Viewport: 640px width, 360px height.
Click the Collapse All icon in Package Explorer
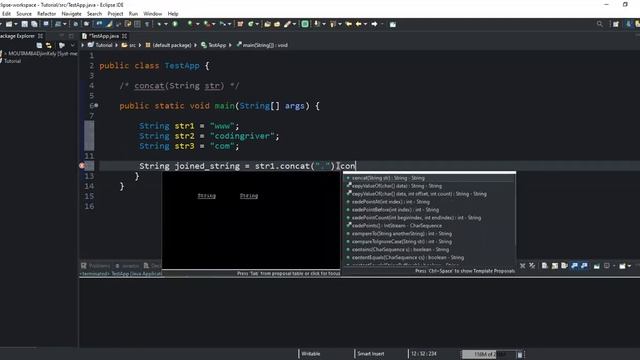tap(39, 45)
